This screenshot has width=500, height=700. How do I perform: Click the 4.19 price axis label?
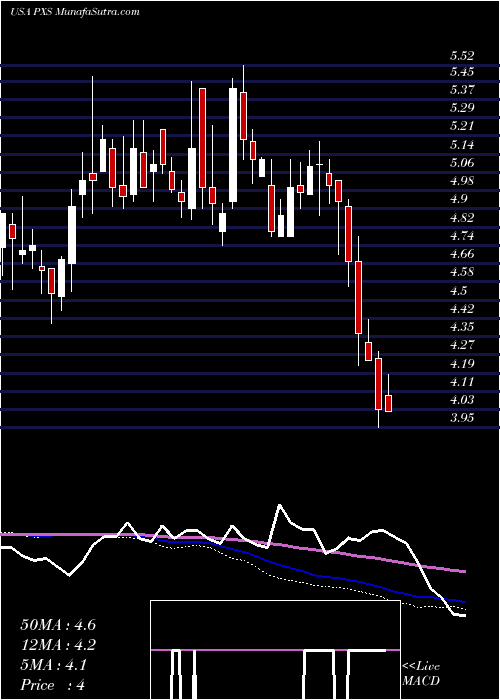tap(462, 363)
